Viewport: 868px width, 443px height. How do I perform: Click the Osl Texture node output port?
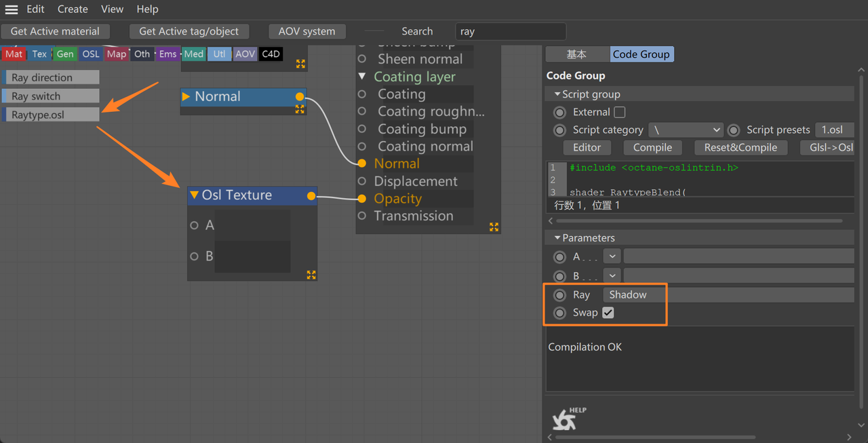(x=311, y=196)
